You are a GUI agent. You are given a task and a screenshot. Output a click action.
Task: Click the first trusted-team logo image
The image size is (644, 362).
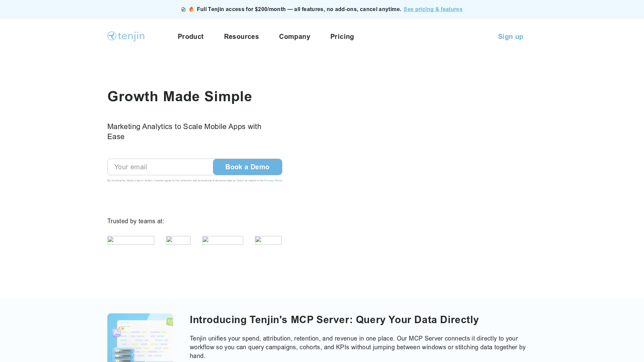click(x=131, y=240)
